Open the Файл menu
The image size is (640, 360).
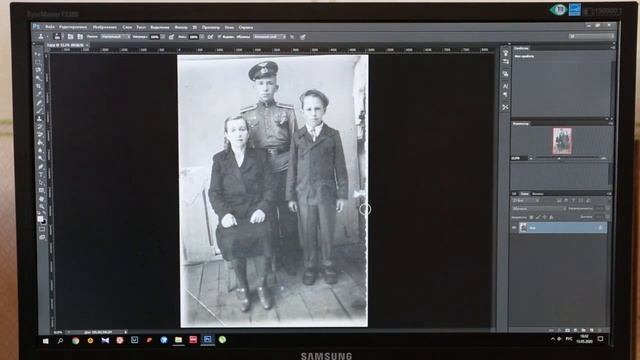tap(50, 27)
